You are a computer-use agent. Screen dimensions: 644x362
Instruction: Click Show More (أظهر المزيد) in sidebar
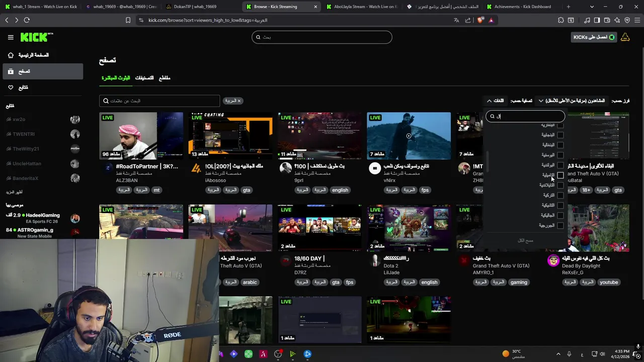pyautogui.click(x=14, y=192)
